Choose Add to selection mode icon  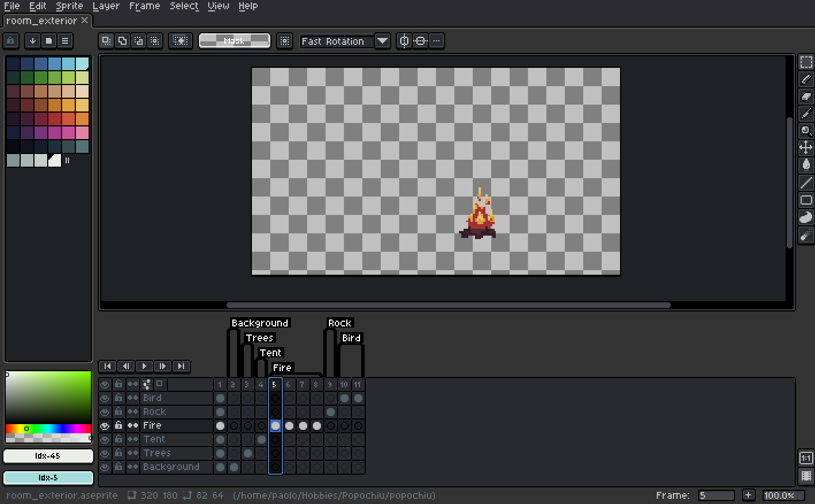click(123, 41)
